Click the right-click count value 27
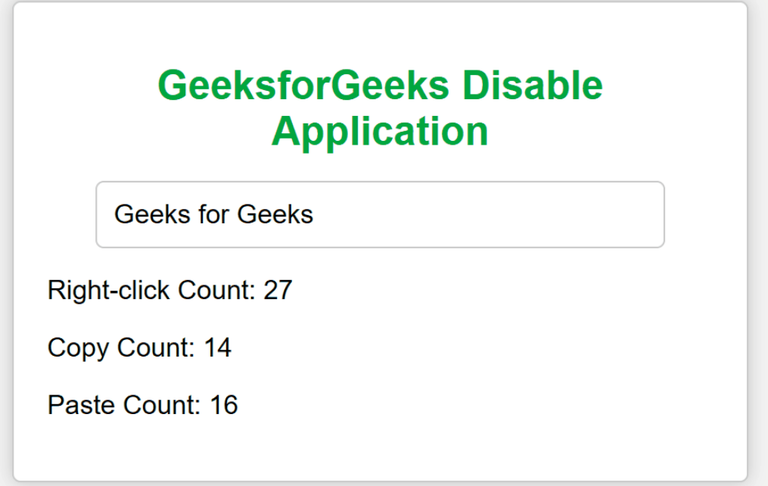Screen dimensions: 768x486 278,291
